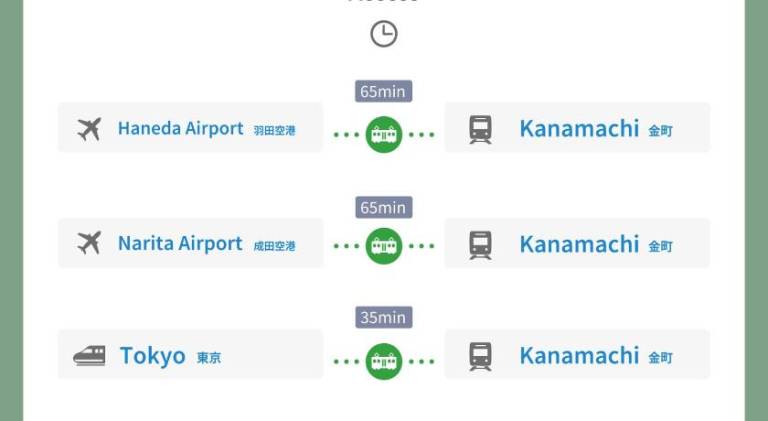The height and width of the screenshot is (421, 768).
Task: Open the Narita Airport origin label
Action: click(180, 243)
